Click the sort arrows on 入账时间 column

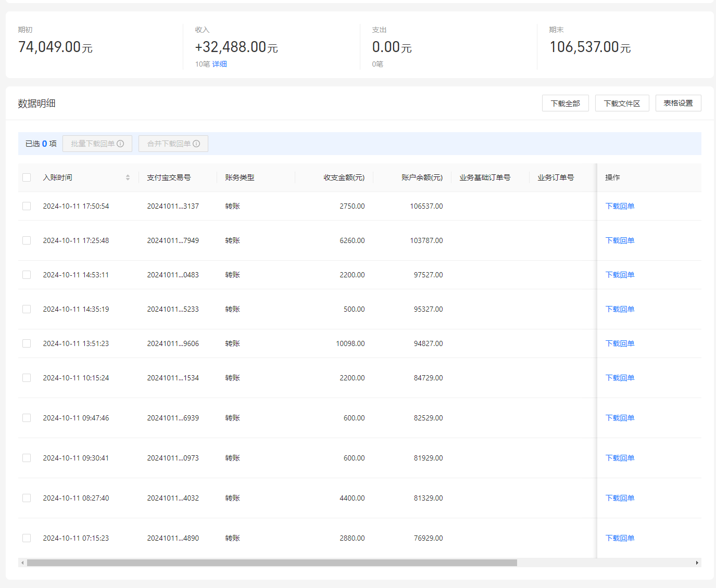tap(128, 177)
